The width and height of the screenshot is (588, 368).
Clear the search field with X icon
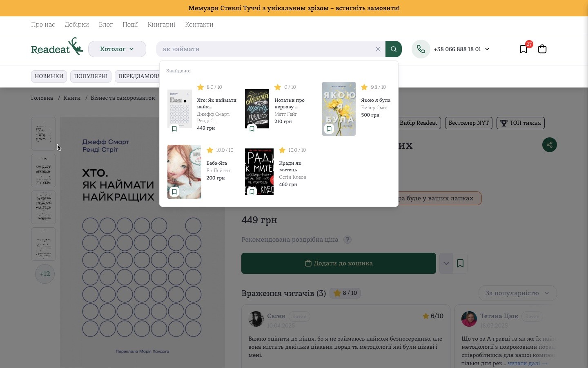click(378, 49)
